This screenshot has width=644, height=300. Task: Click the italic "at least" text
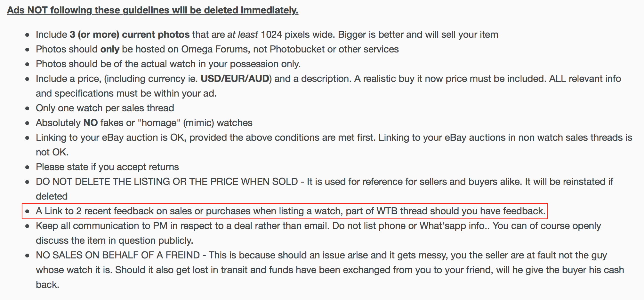(242, 35)
